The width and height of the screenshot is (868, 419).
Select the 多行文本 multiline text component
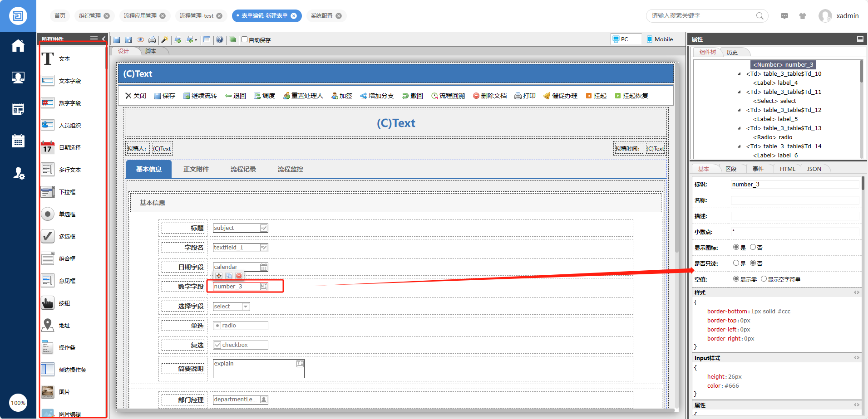48,170
